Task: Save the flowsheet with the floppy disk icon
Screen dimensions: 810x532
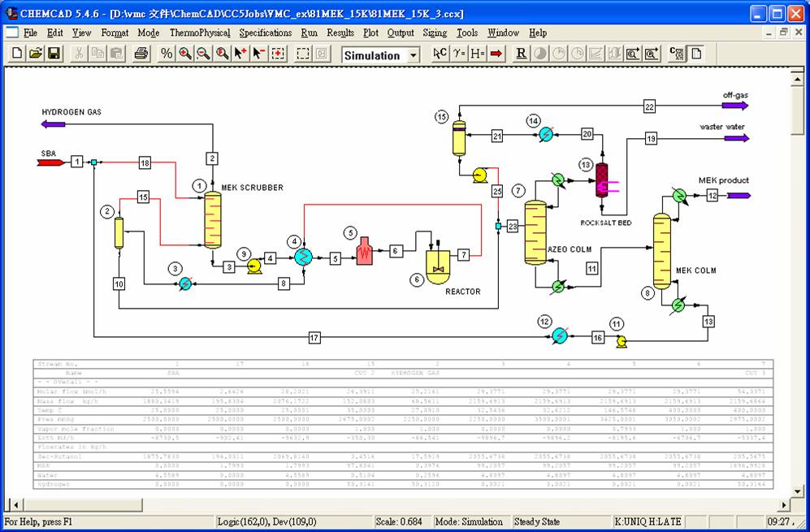Action: coord(54,54)
